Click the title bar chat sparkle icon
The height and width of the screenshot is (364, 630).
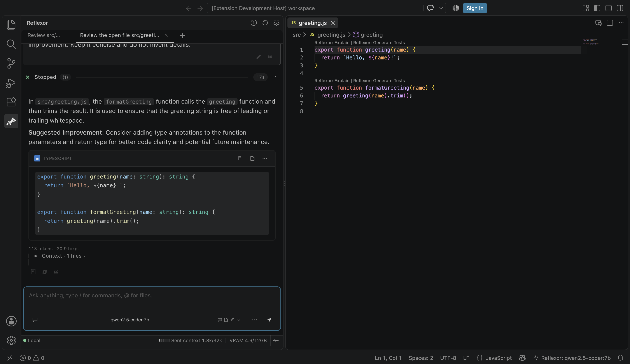point(430,8)
